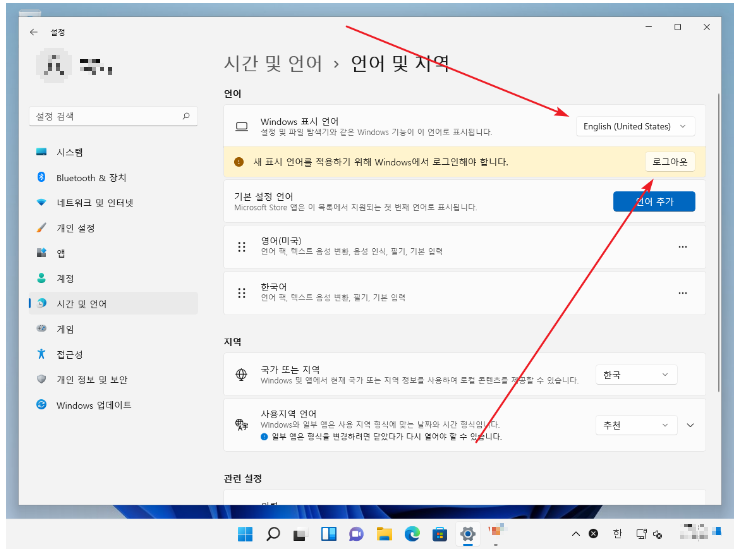Click the network icon in the system tray

point(641,534)
